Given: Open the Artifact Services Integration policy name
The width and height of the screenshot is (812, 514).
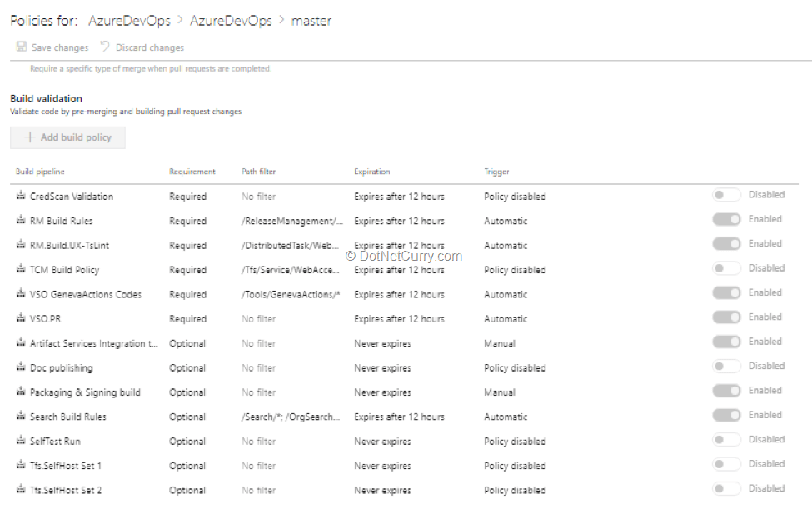Looking at the screenshot, I should 94,343.
